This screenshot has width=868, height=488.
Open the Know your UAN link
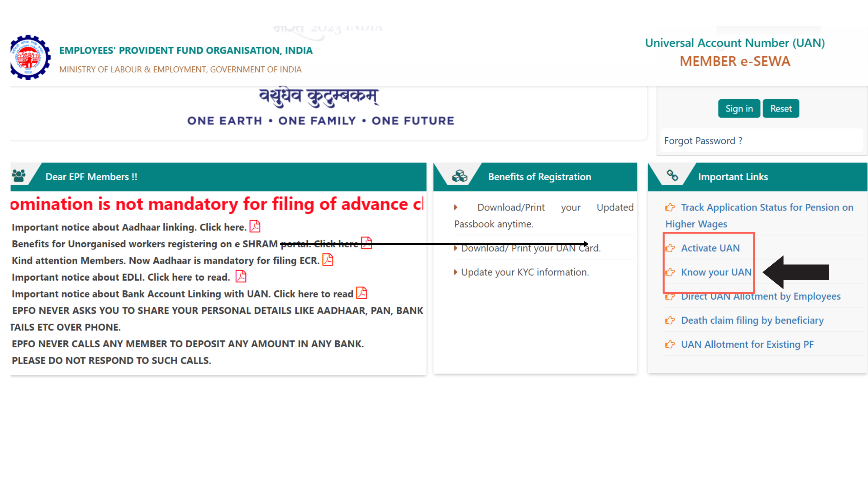coord(716,272)
